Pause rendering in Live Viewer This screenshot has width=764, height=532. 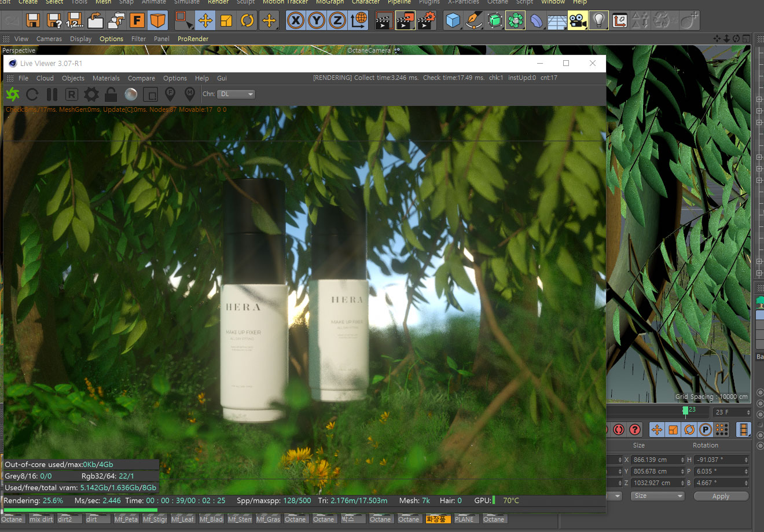pos(52,94)
